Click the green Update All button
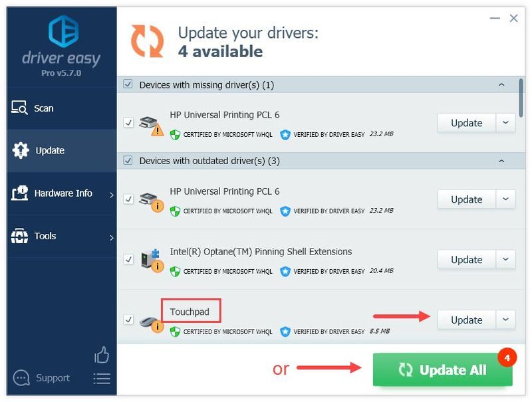Screen dimensions: 532x402 click(x=442, y=370)
